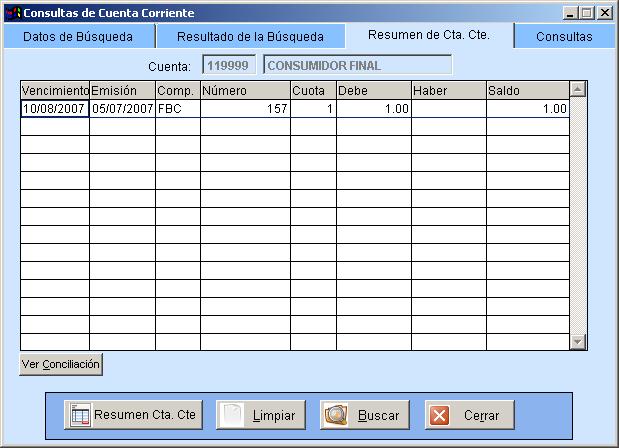Click the blank page icon on Limpiar
This screenshot has height=448, width=619.
(233, 415)
